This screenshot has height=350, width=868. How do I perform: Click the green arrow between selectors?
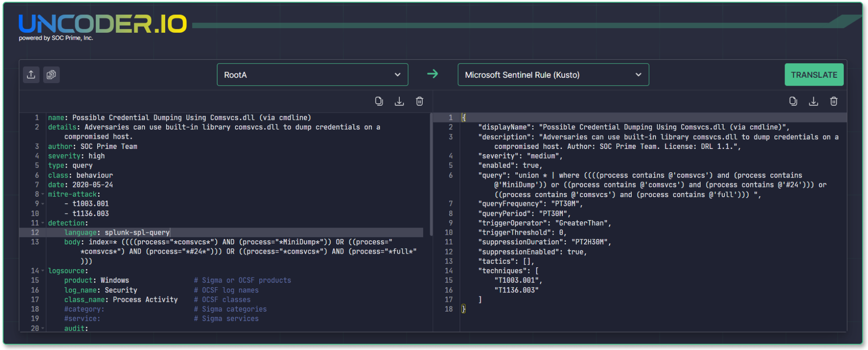point(433,74)
